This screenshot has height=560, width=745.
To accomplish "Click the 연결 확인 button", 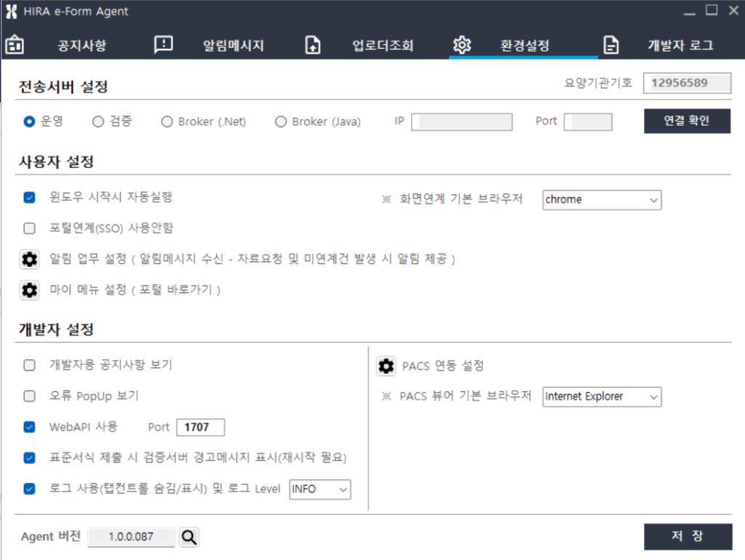I will point(687,121).
